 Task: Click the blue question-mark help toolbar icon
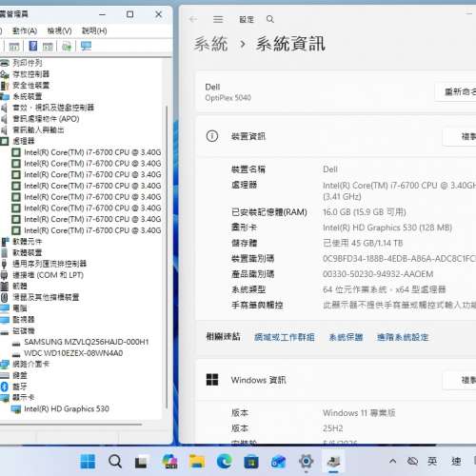pos(32,47)
